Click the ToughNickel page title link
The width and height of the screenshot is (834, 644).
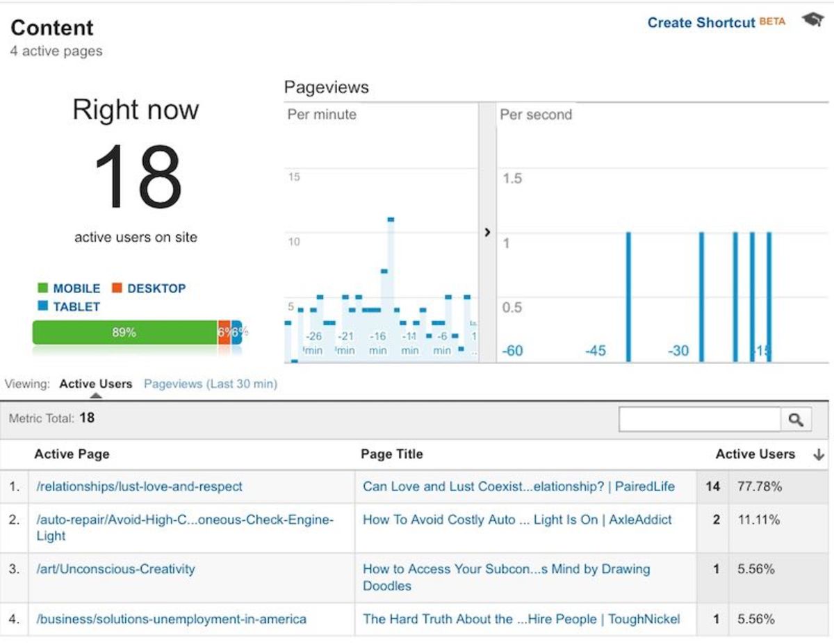[x=521, y=619]
